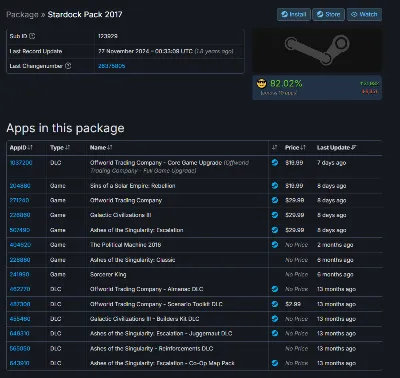Click the 82.02% rating score
The width and height of the screenshot is (400, 378).
[286, 83]
